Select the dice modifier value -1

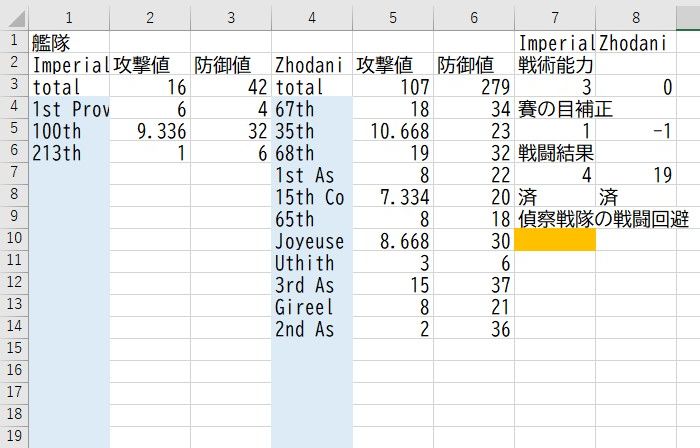pyautogui.click(x=636, y=130)
